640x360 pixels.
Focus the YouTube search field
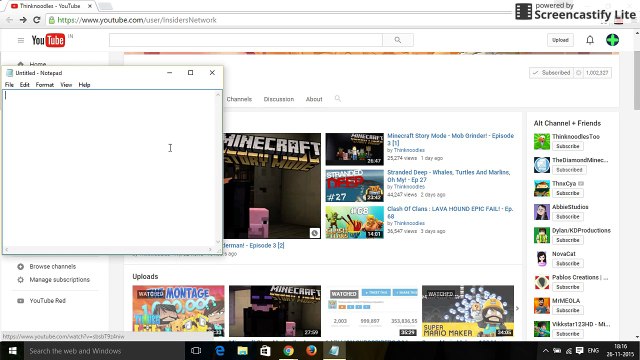[x=246, y=40]
